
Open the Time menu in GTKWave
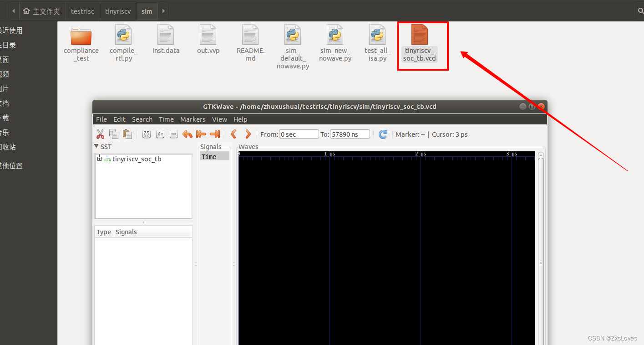(x=166, y=119)
